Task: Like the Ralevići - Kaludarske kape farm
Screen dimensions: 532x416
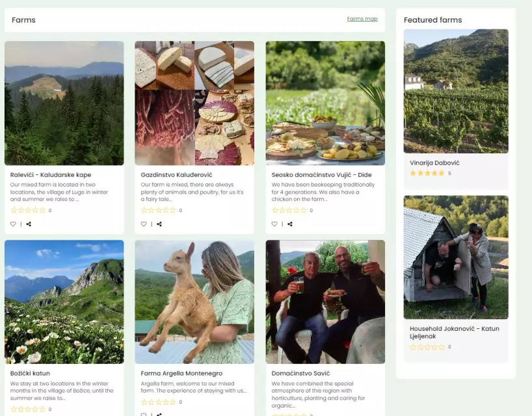Action: click(13, 224)
